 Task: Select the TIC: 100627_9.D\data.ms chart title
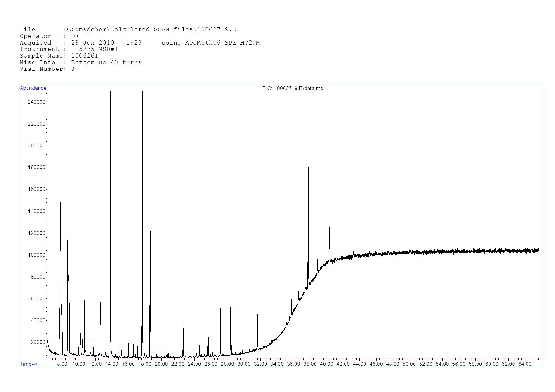point(292,89)
